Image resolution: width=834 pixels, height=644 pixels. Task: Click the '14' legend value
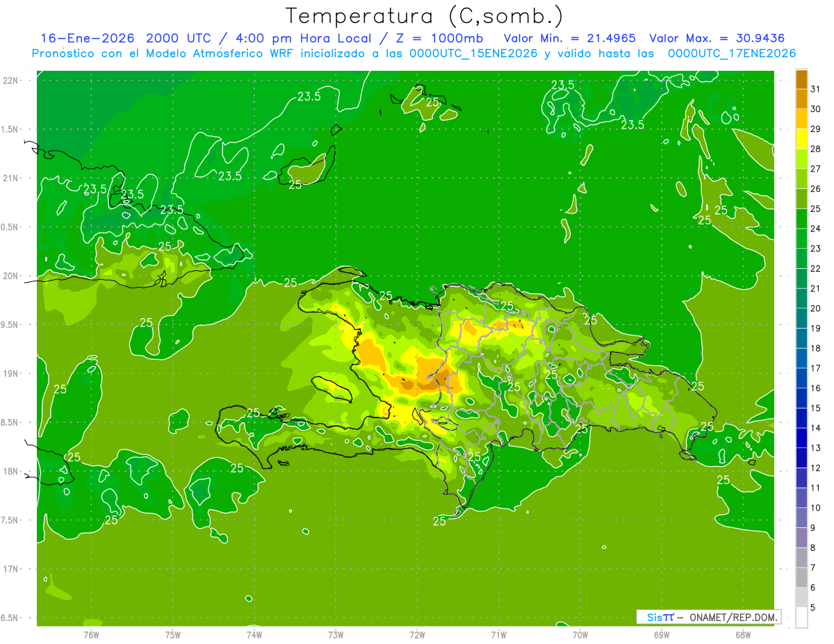pyautogui.click(x=816, y=428)
